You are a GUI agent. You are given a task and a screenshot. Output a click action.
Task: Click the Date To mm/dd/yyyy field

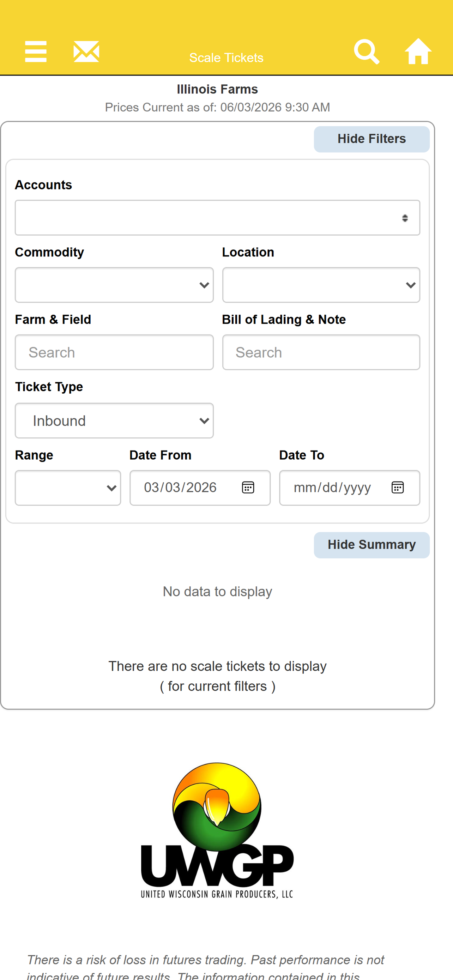350,488
